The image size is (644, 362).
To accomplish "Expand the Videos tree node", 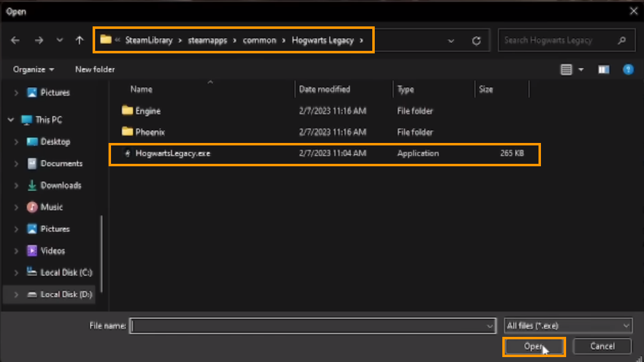I will (x=16, y=251).
